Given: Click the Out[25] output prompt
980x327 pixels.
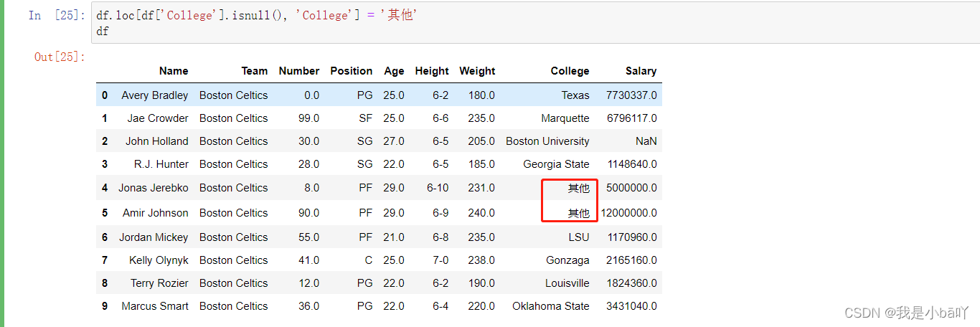Looking at the screenshot, I should click(60, 57).
